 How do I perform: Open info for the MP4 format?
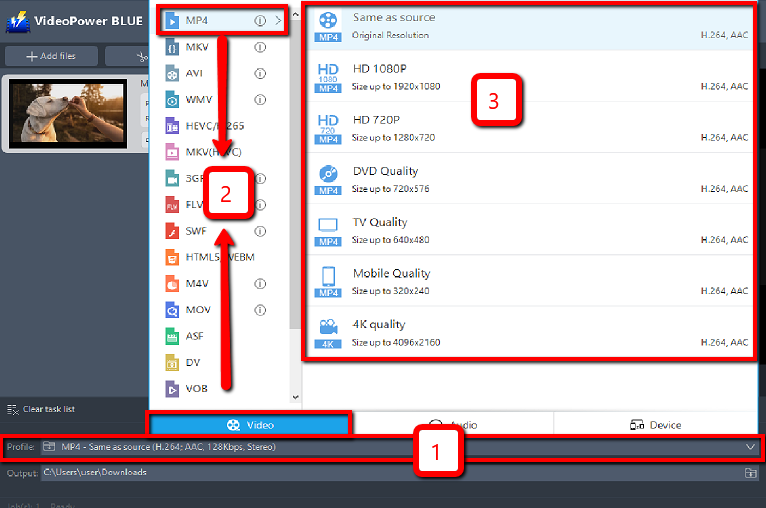click(260, 21)
